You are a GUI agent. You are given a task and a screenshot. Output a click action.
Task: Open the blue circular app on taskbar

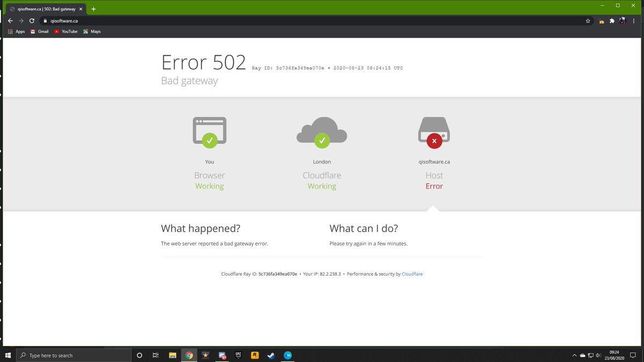(x=288, y=355)
